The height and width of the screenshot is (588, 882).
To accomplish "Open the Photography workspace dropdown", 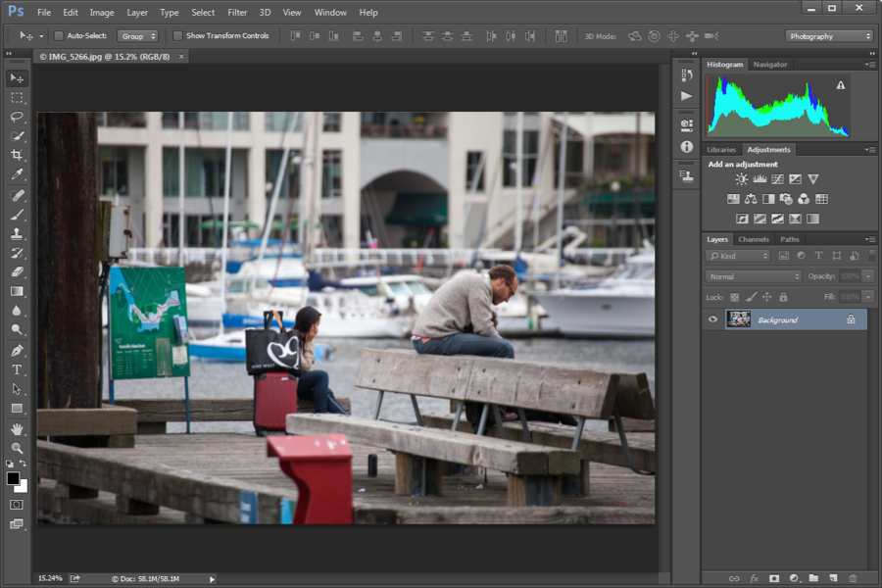I will [828, 36].
